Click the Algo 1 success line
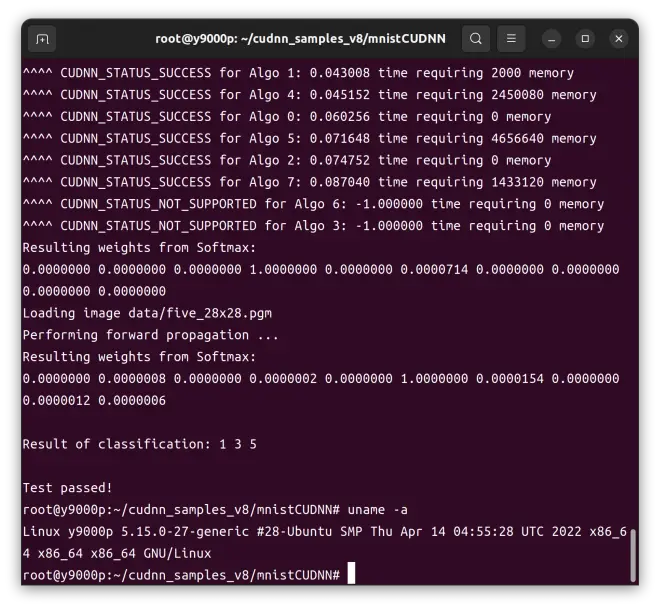This screenshot has width=660, height=609. point(298,73)
